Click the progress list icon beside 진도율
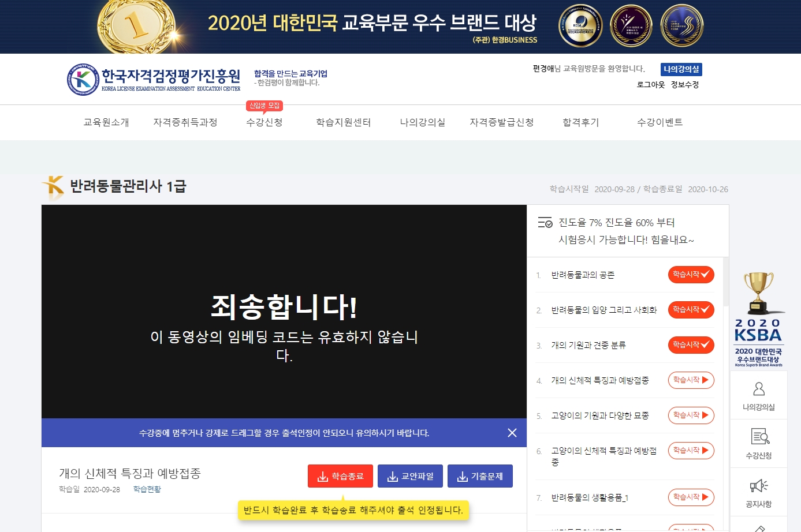Image resolution: width=801 pixels, height=532 pixels. pos(545,223)
